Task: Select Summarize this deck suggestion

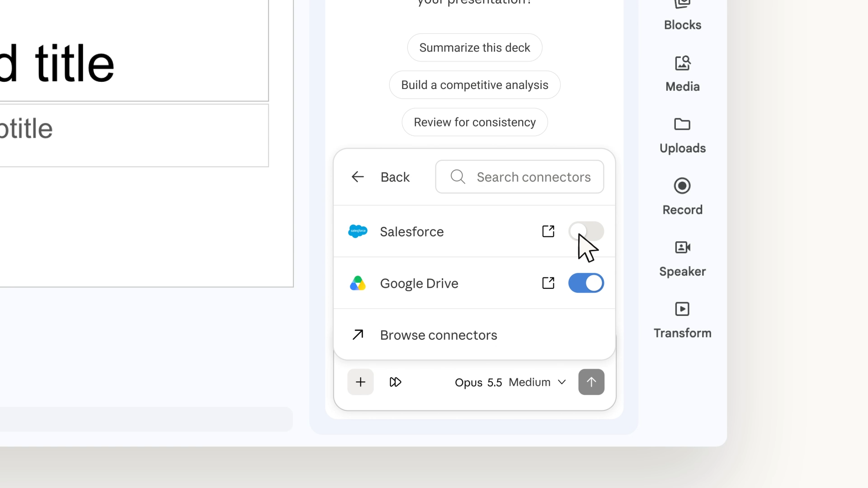Action: click(x=475, y=47)
